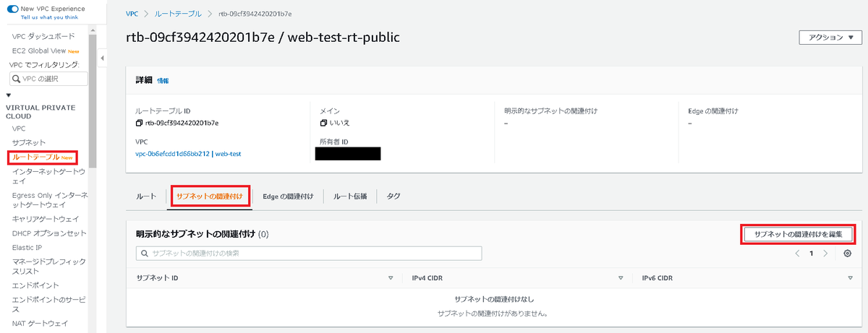Image resolution: width=868 pixels, height=333 pixels.
Task: Click サブネットの関連付けを編集 button
Action: pyautogui.click(x=798, y=234)
